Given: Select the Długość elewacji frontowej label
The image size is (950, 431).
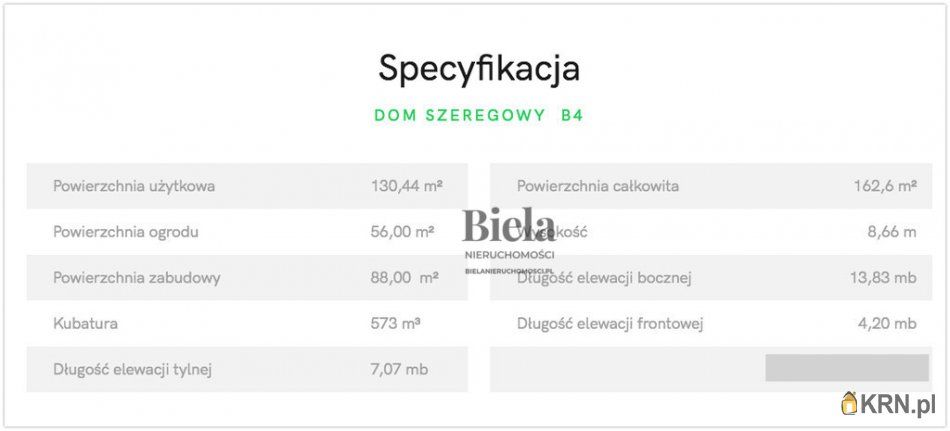Looking at the screenshot, I should click(x=611, y=324).
